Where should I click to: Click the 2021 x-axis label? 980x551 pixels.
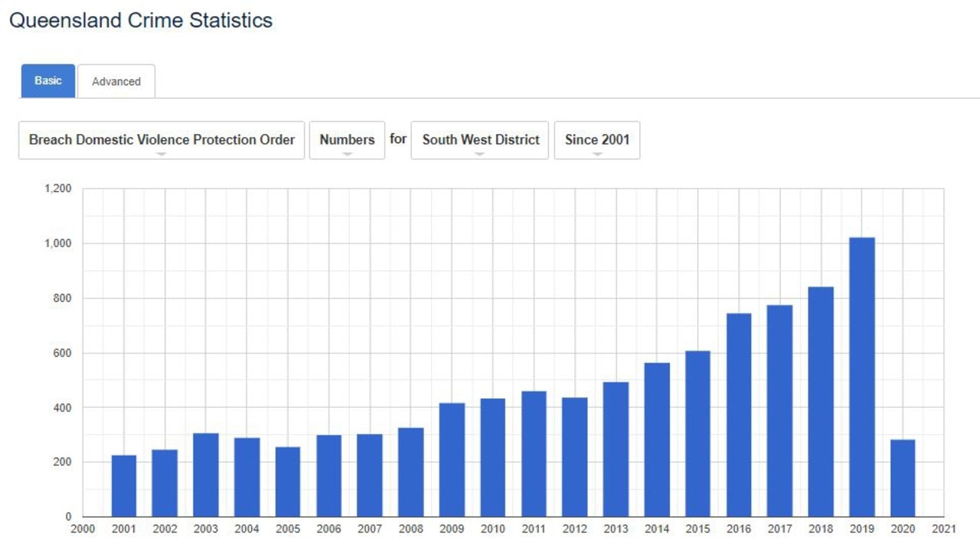click(944, 529)
